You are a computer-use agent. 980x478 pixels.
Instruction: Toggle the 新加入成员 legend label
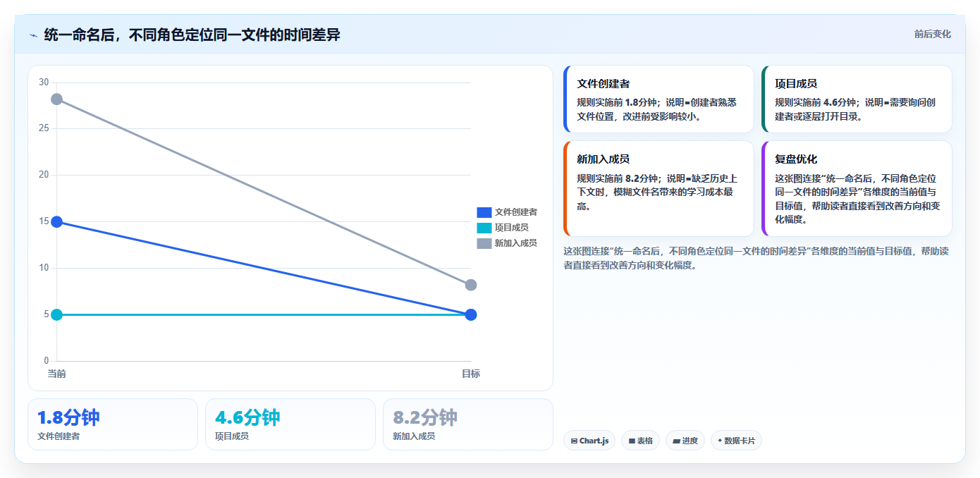515,243
